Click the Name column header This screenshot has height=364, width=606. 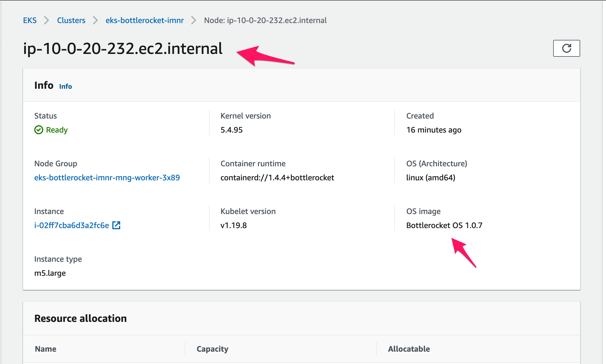coord(45,349)
